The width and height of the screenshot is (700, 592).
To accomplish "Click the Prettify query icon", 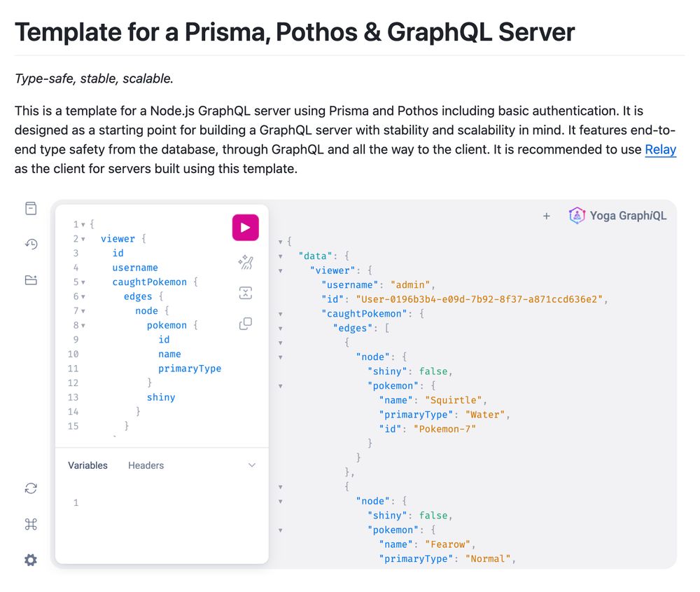I will coord(245,262).
